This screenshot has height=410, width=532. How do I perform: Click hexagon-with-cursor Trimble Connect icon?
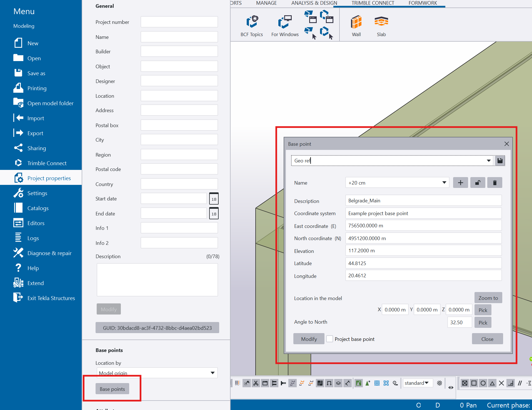coord(326,32)
